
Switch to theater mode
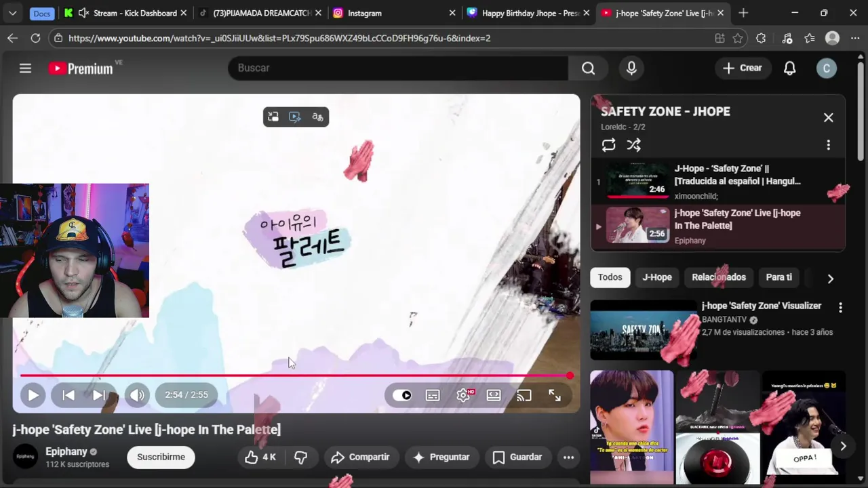pyautogui.click(x=494, y=395)
